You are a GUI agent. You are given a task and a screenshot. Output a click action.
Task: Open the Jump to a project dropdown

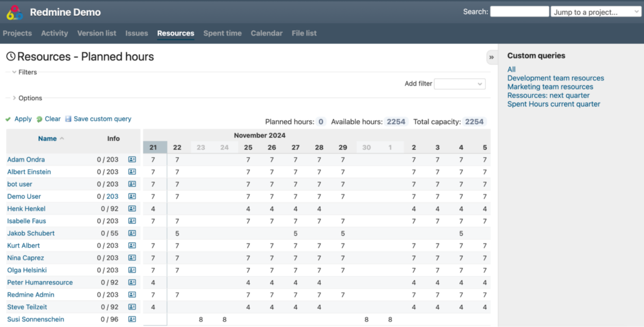[x=595, y=12]
